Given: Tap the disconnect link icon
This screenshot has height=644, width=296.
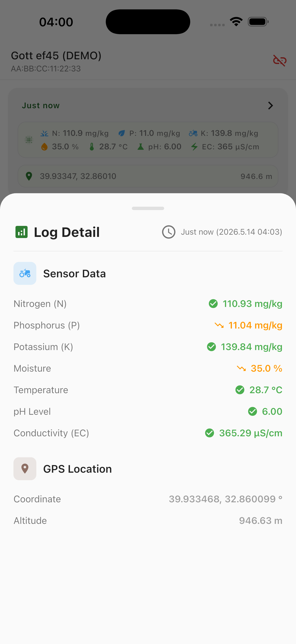Looking at the screenshot, I should coord(280,60).
